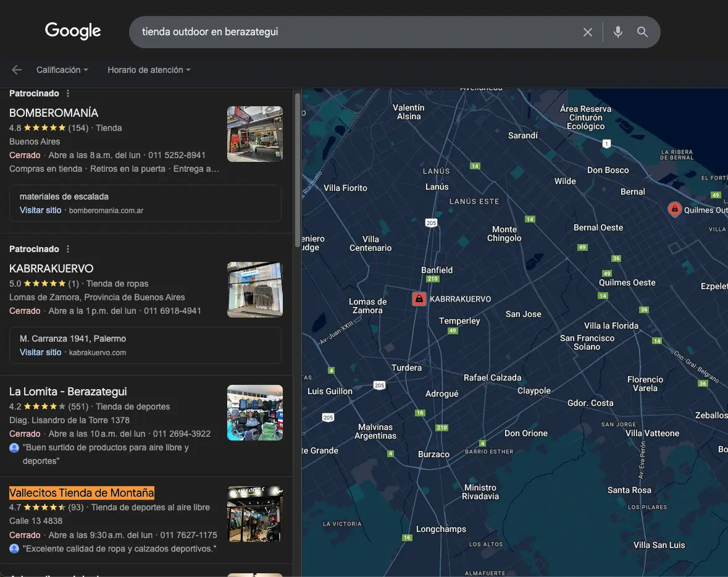This screenshot has width=728, height=577.
Task: Click 'M. Carranza 1941, Palermo' ad text
Action: click(73, 339)
